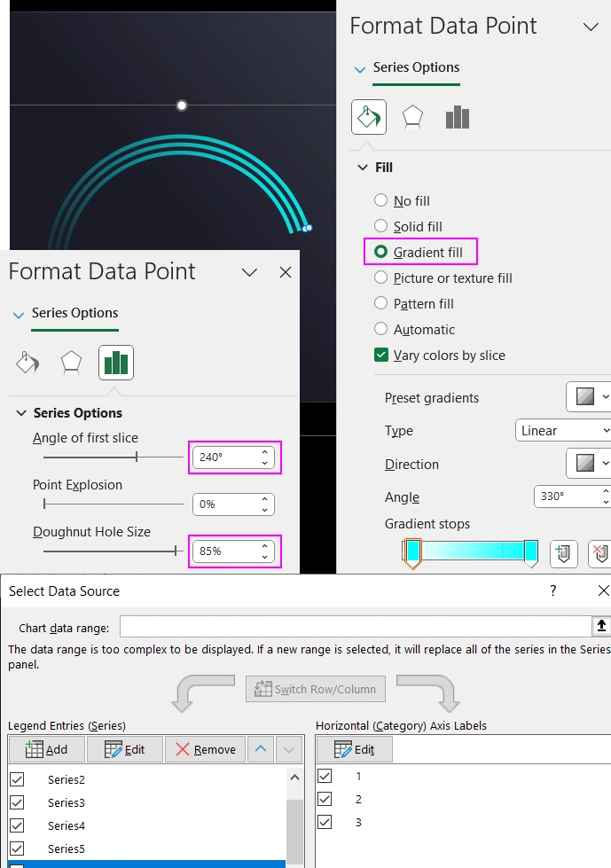Open the gradient Direction dropdown
611x868 pixels.
tap(587, 463)
